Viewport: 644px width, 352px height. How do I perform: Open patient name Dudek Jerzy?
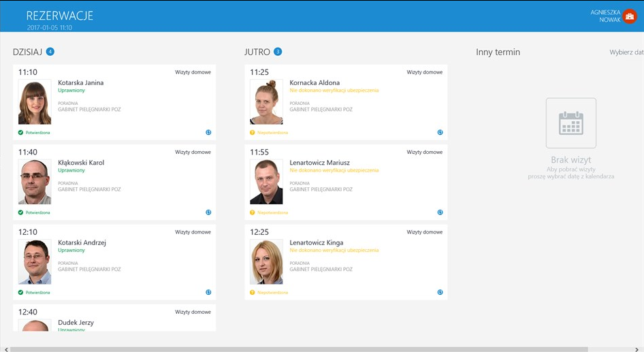[76, 323]
